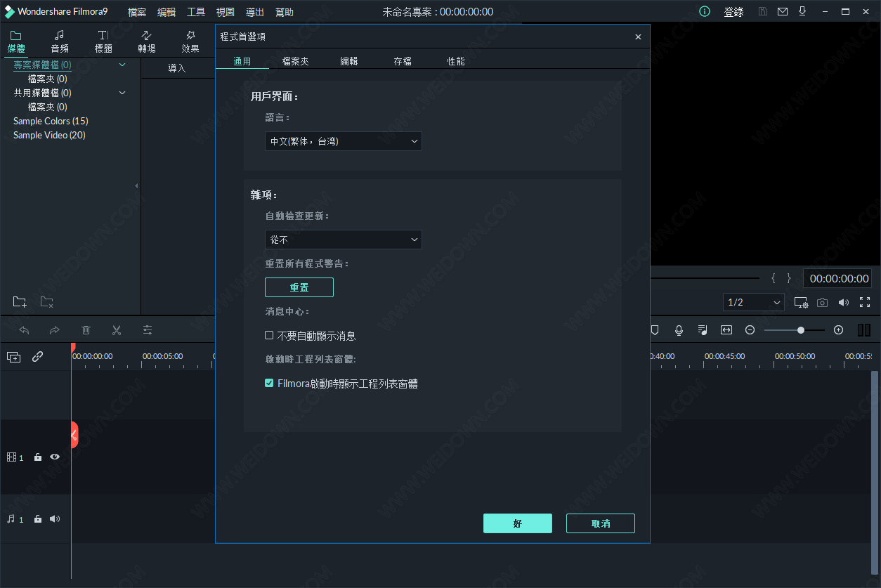Click the microphone voiceover icon
The height and width of the screenshot is (588, 881).
(679, 329)
